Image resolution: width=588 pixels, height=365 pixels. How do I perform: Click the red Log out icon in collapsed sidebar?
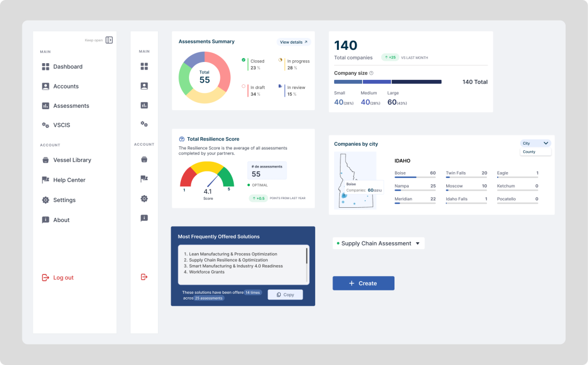click(144, 277)
